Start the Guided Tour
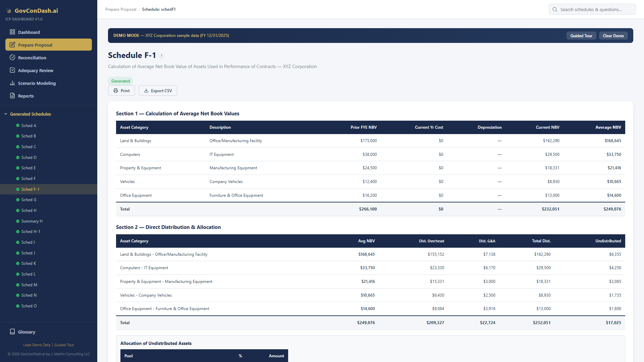644x362 pixels. [x=581, y=36]
